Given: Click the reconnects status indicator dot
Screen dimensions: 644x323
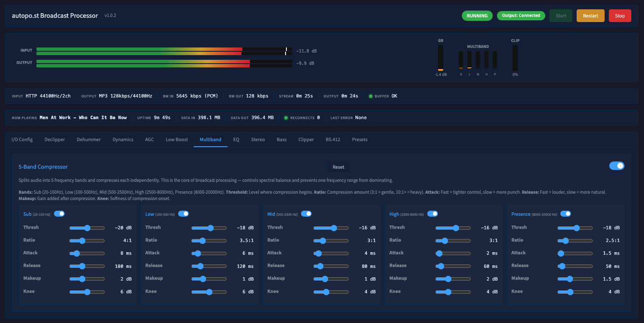Looking at the screenshot, I should [x=286, y=118].
